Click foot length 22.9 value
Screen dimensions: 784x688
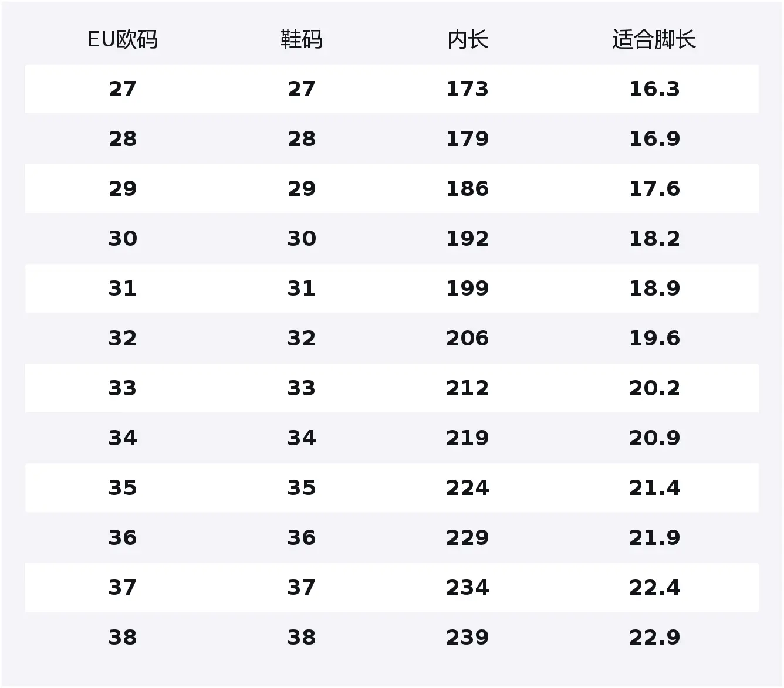[654, 638]
